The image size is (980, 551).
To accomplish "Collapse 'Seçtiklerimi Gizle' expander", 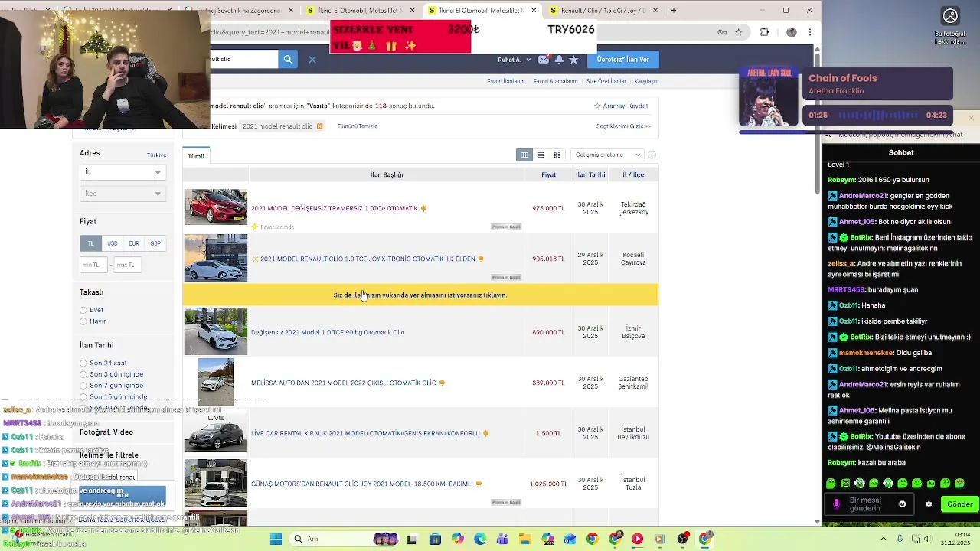I will pos(623,126).
